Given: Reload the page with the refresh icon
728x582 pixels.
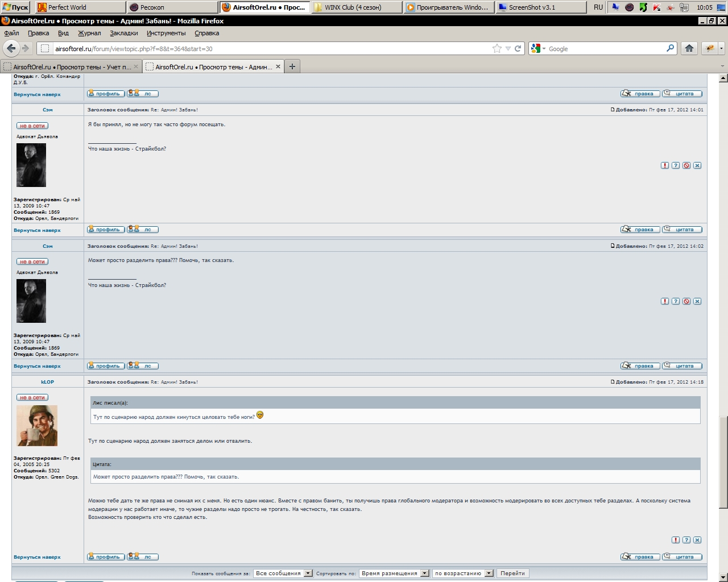Looking at the screenshot, I should pyautogui.click(x=518, y=49).
